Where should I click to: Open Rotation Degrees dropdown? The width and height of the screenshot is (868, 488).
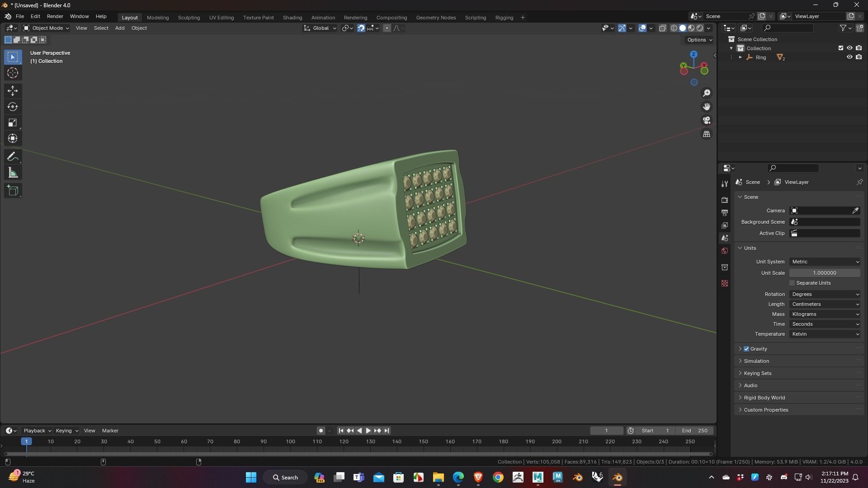(x=825, y=294)
